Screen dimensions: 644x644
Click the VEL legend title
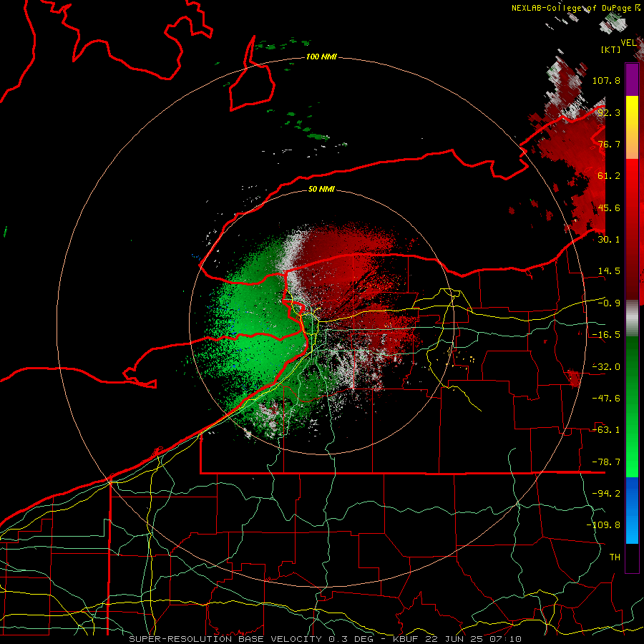[628, 43]
